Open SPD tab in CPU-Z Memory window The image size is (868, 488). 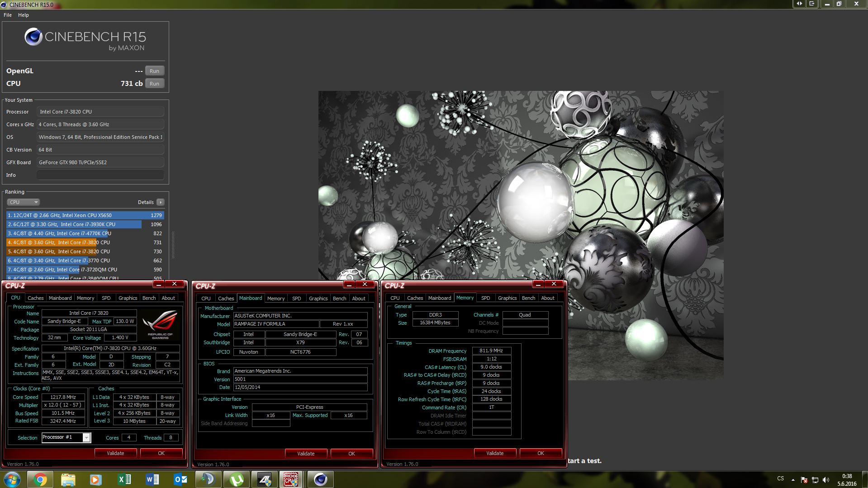486,298
